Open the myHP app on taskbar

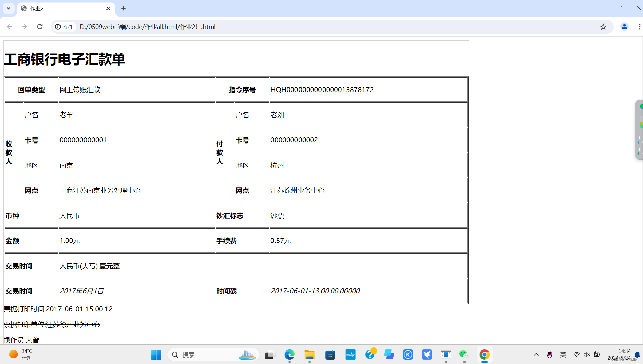click(x=350, y=355)
